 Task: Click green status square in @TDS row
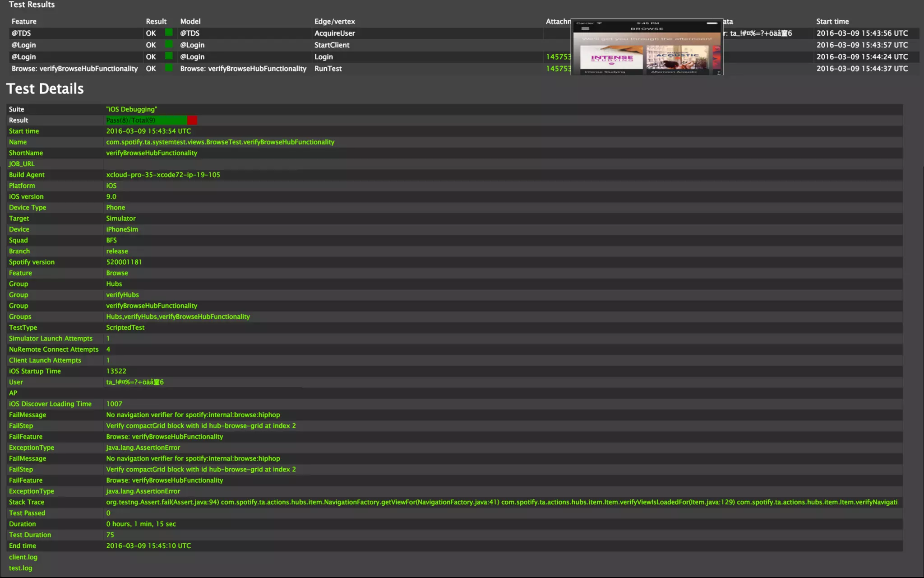point(169,33)
